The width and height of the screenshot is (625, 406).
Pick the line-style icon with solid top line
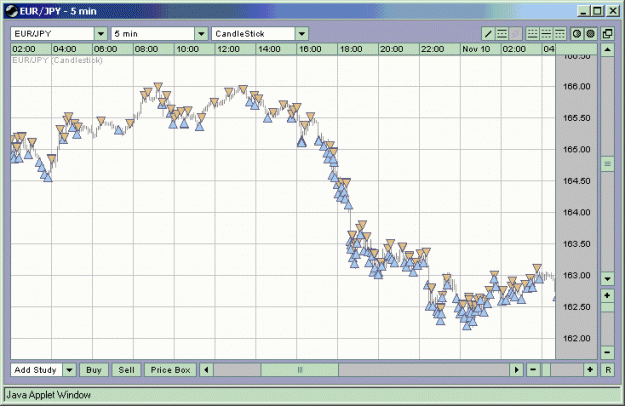point(560,34)
